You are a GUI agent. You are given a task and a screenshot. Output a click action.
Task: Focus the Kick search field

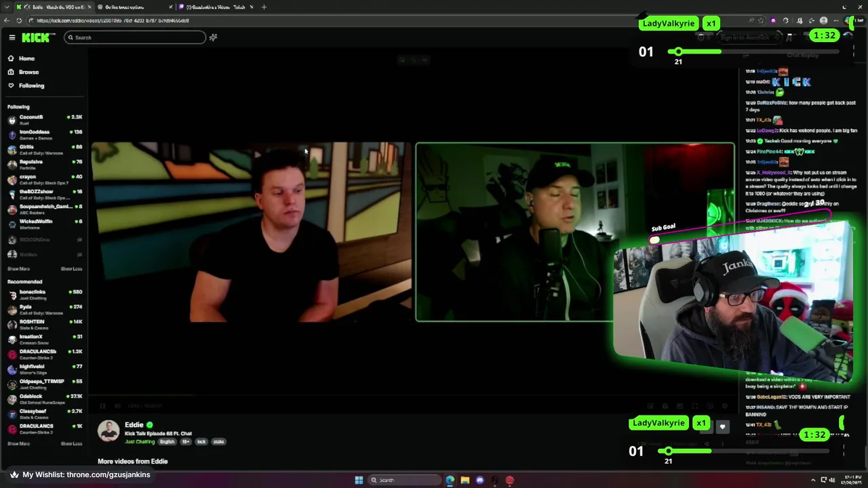click(135, 37)
